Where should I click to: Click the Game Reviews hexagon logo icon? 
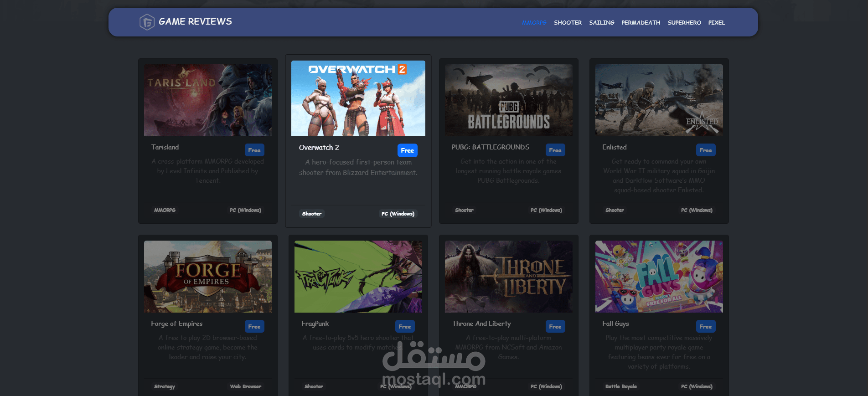(147, 22)
